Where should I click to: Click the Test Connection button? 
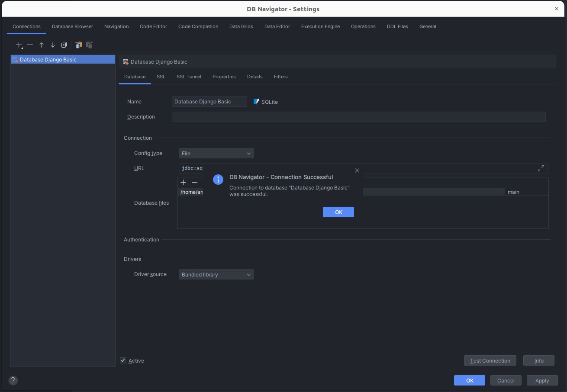tap(490, 361)
